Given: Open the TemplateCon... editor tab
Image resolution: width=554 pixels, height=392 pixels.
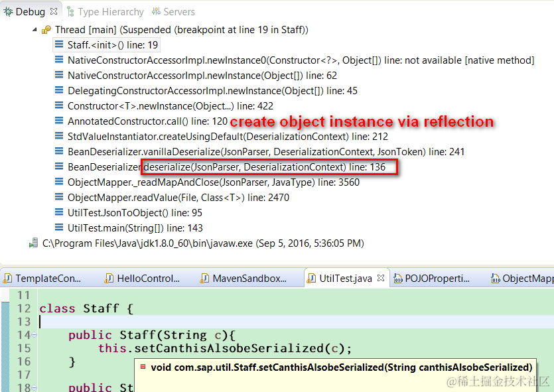Looking at the screenshot, I should tap(42, 279).
